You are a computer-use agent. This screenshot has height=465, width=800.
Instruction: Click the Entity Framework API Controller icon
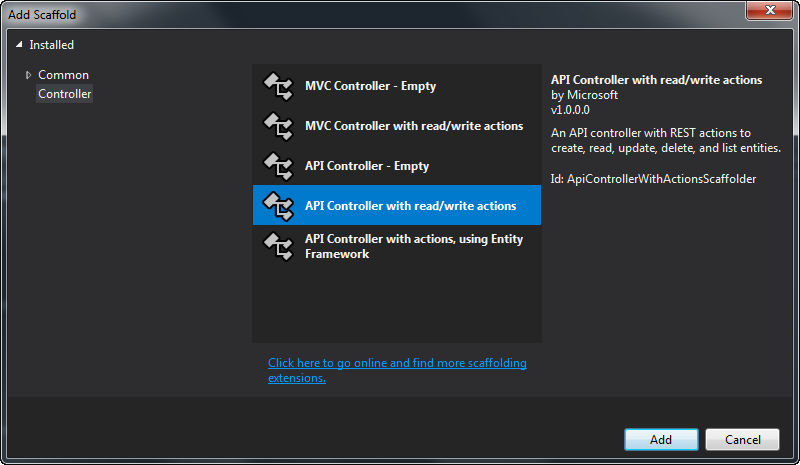(x=277, y=246)
